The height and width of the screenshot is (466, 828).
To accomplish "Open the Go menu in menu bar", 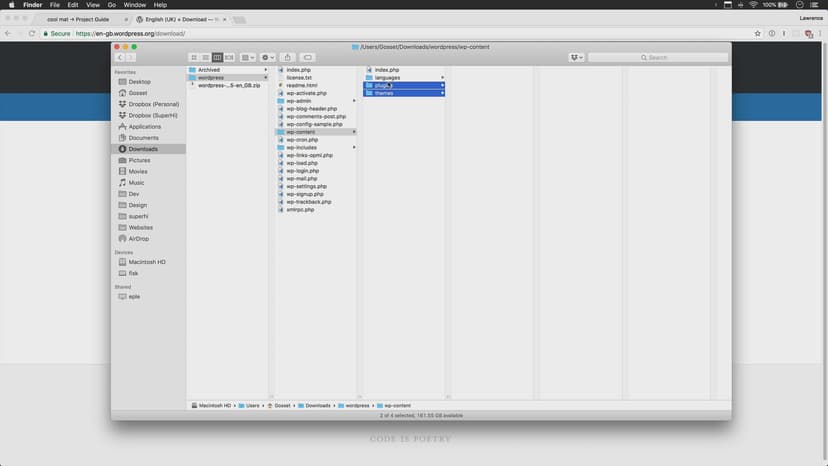I will coord(112,5).
